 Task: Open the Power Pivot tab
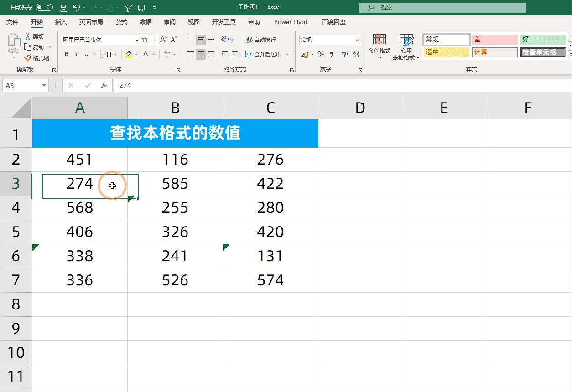click(x=291, y=21)
